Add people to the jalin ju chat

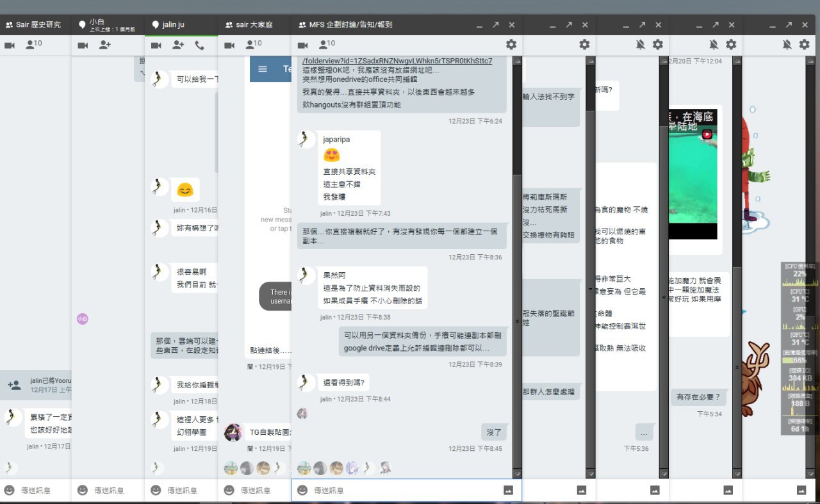178,45
